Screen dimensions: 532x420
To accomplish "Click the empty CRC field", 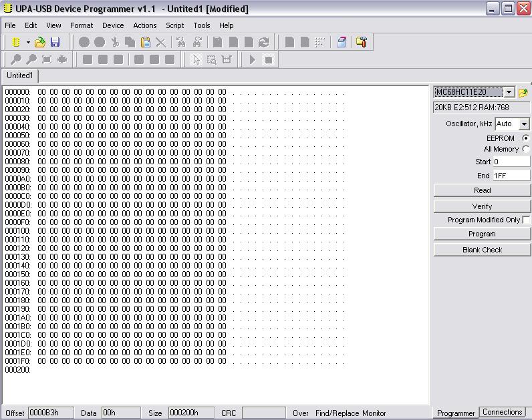I will click(x=264, y=413).
